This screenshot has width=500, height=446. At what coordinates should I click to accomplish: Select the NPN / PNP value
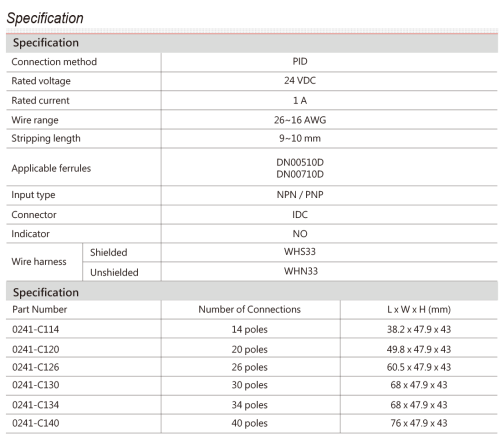pos(300,194)
